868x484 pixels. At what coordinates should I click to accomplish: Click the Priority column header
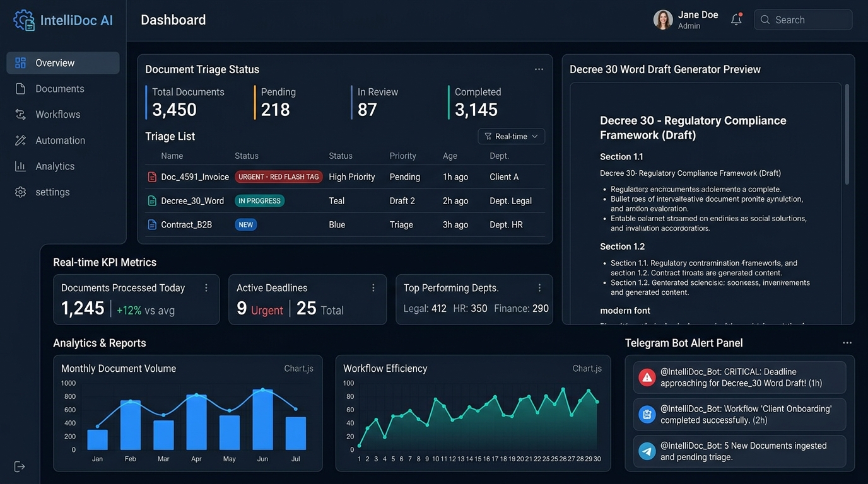pyautogui.click(x=403, y=156)
